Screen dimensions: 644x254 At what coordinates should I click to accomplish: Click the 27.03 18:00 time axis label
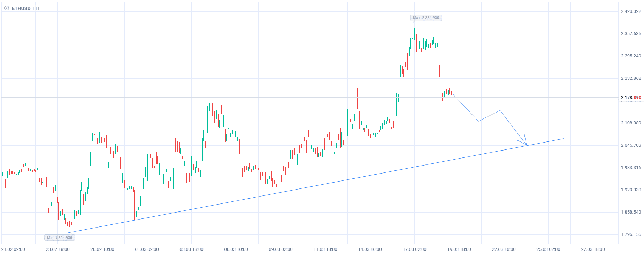[x=593, y=249]
